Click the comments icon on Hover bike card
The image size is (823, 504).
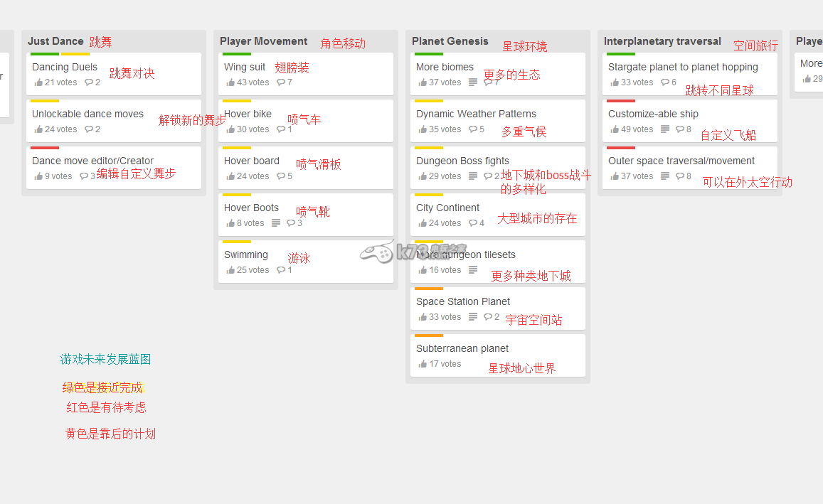[281, 129]
